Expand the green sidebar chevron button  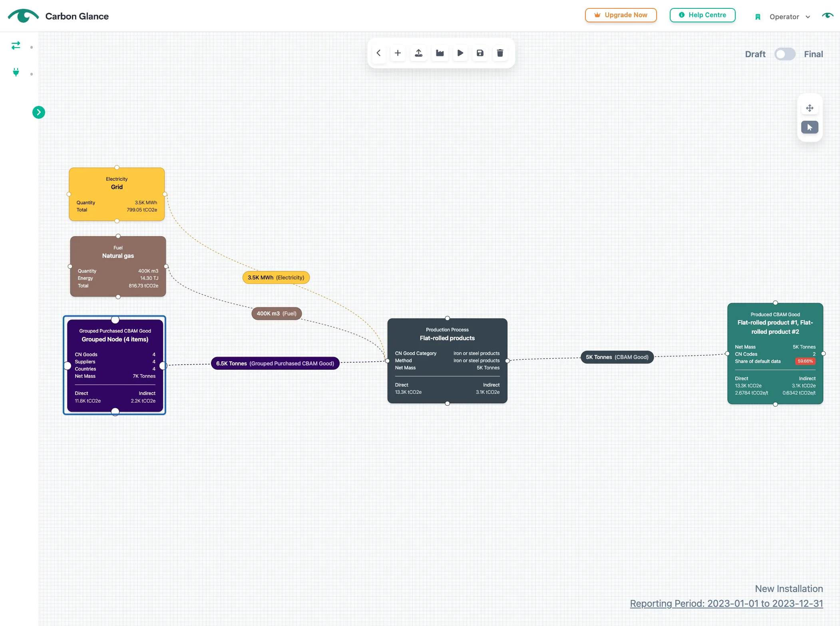39,112
